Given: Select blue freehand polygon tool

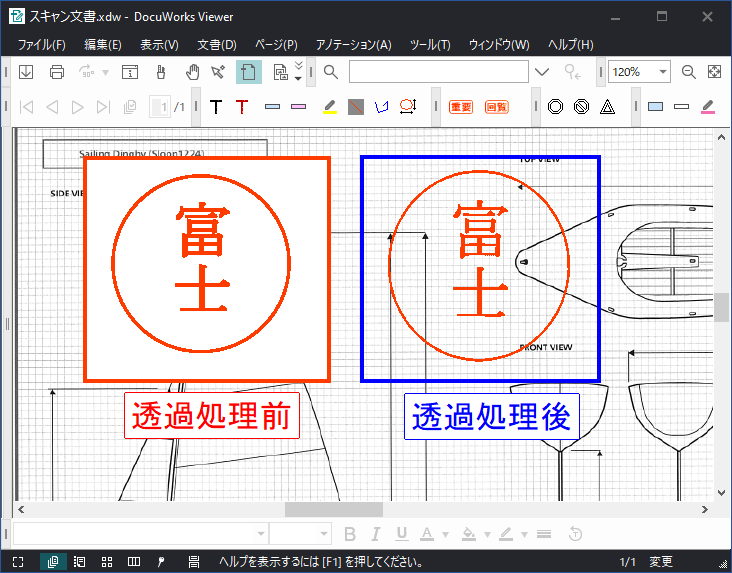Looking at the screenshot, I should [382, 107].
